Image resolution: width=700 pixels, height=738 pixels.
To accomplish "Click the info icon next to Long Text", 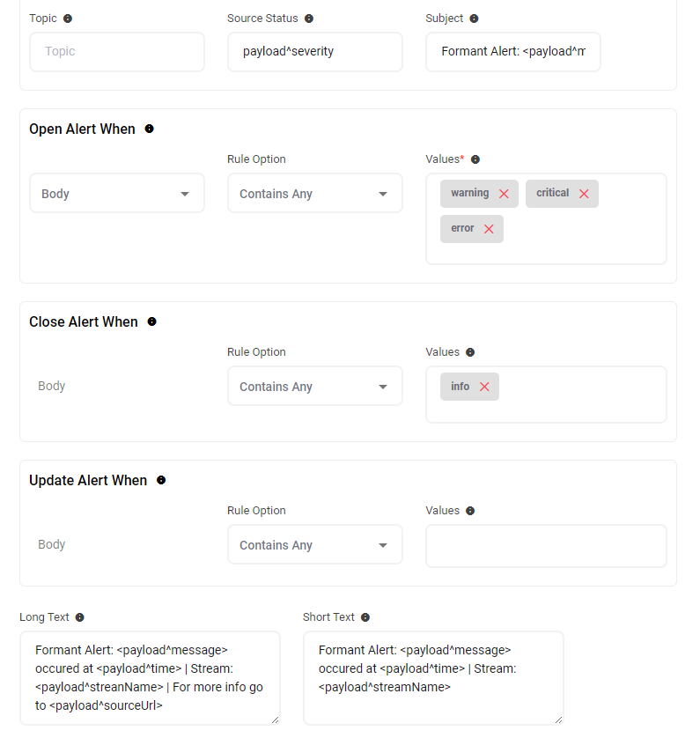I will coord(80,617).
